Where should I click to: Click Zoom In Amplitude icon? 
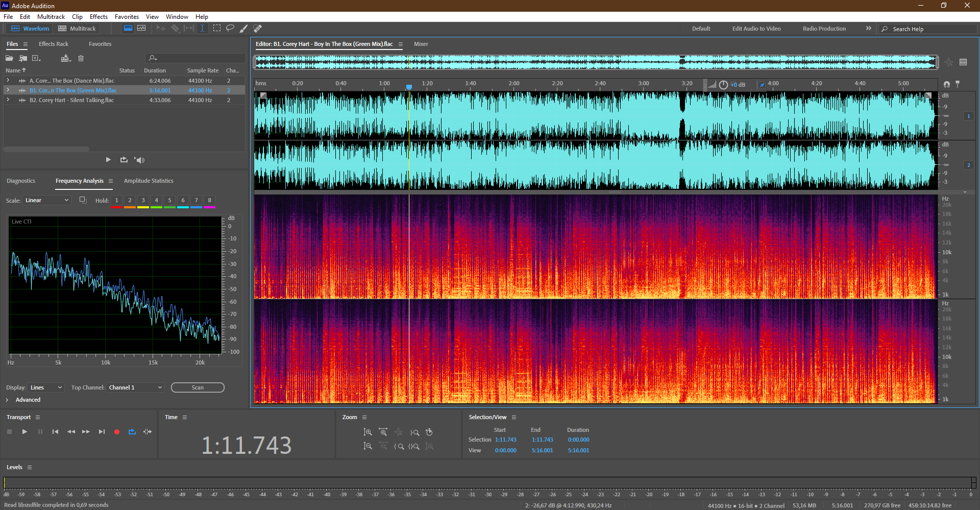[x=367, y=432]
